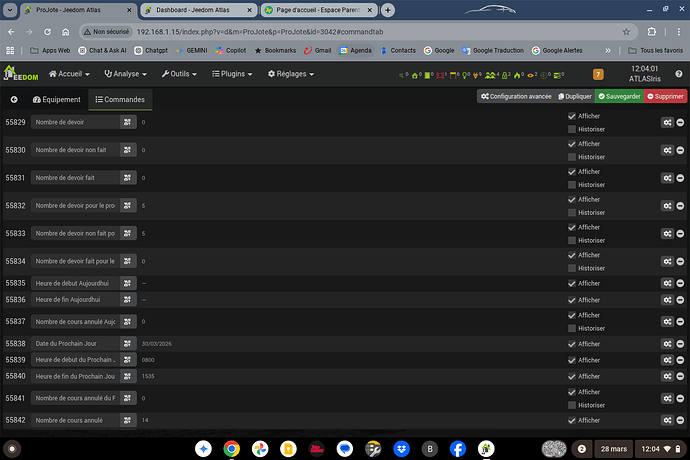
Task: Uncheck Afficher for command 55838
Action: click(x=572, y=344)
